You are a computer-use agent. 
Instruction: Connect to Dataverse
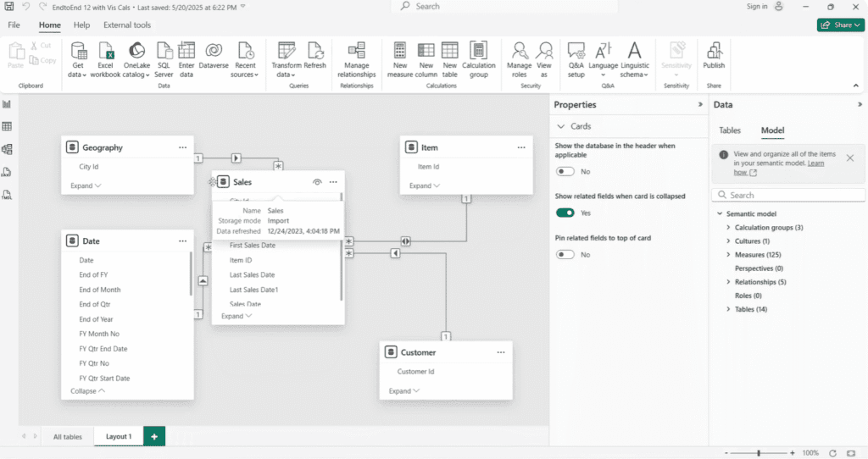[214, 57]
